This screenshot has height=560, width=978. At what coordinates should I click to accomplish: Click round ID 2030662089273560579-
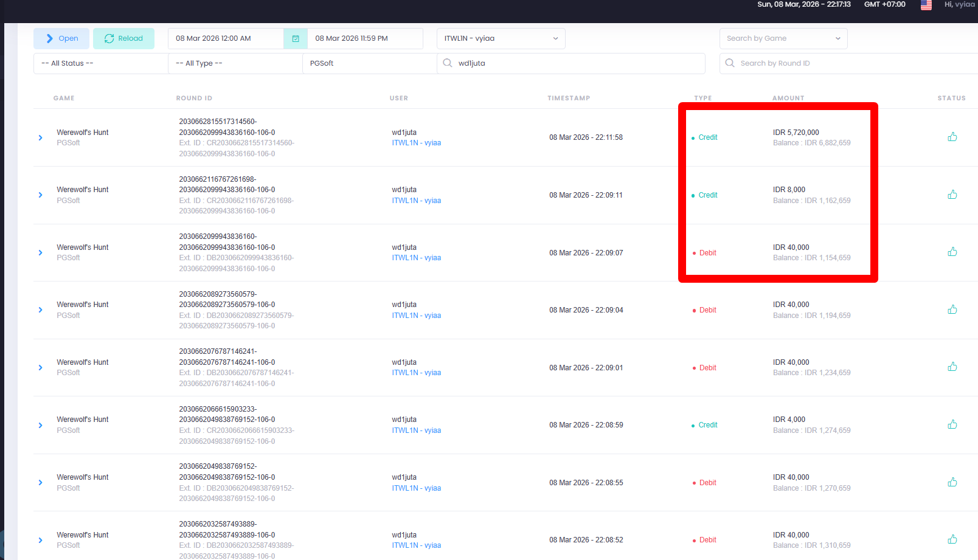click(x=218, y=294)
